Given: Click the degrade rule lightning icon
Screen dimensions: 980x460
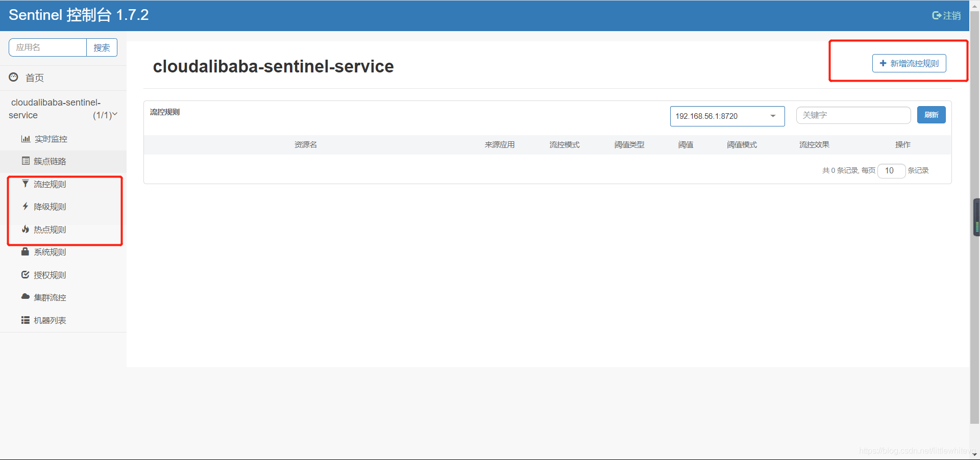Looking at the screenshot, I should (x=26, y=207).
